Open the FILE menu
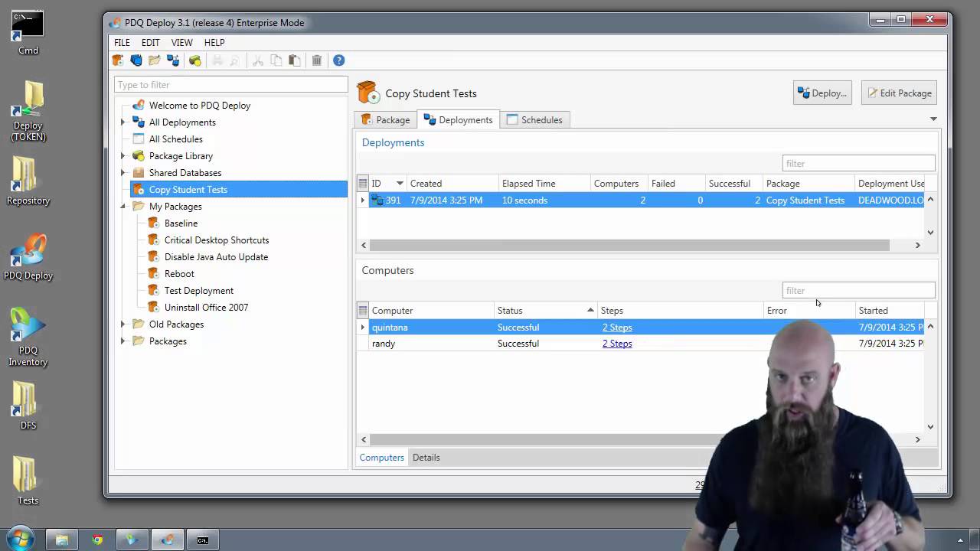This screenshot has width=980, height=551. 122,43
